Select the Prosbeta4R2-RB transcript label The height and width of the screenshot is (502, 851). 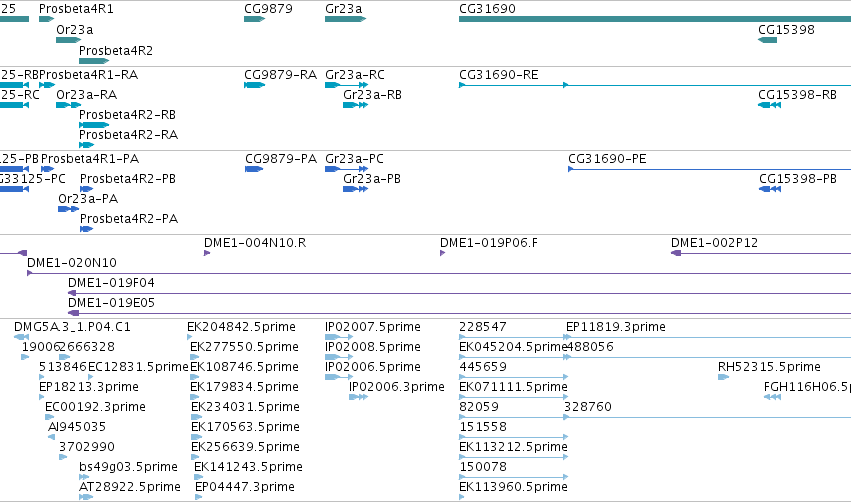pyautogui.click(x=128, y=115)
